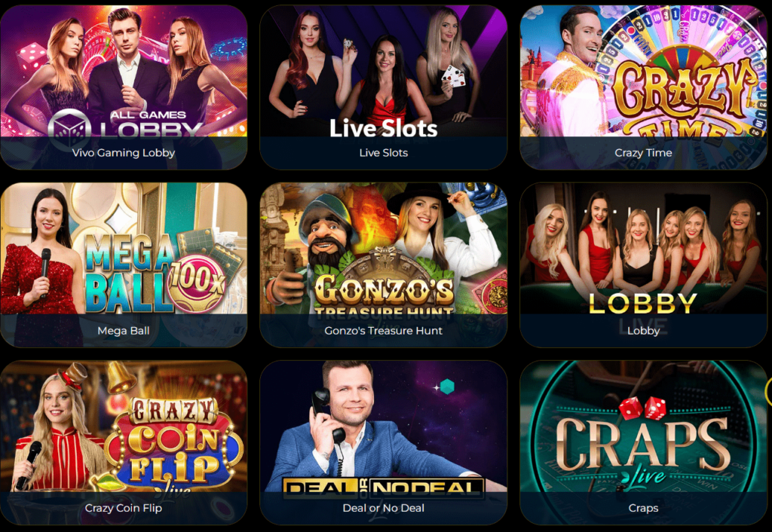Screen dimensions: 772x532
Task: Click the dice cube logo in All Games Lobby
Action: [70, 128]
